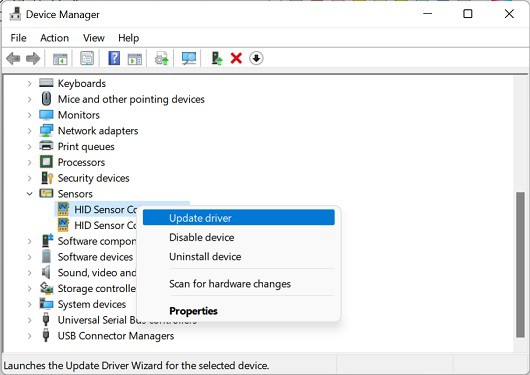Image resolution: width=530 pixels, height=375 pixels.
Task: Click the down-arrow Disable device toolbar icon
Action: point(256,58)
